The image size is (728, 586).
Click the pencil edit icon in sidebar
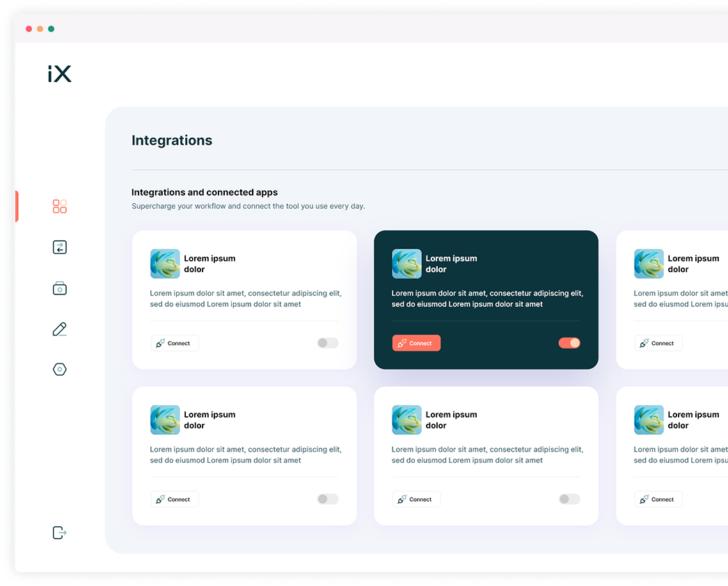tap(59, 329)
